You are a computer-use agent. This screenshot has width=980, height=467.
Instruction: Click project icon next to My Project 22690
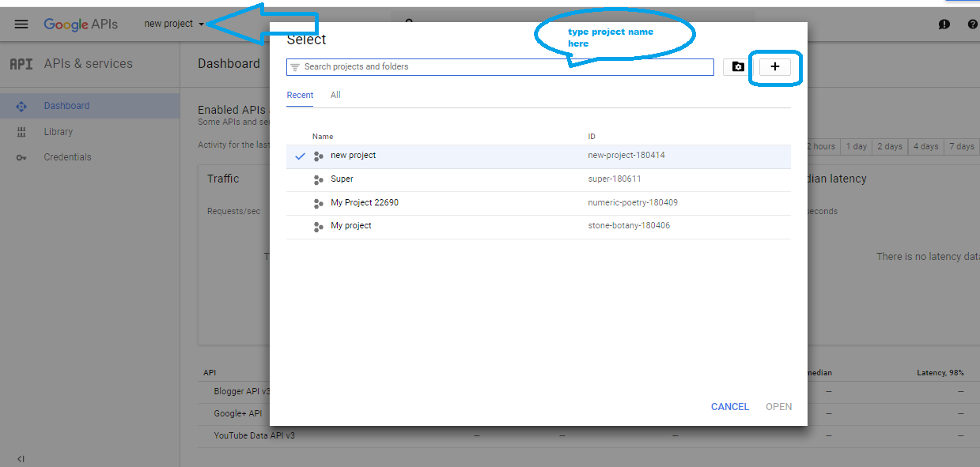pos(319,203)
